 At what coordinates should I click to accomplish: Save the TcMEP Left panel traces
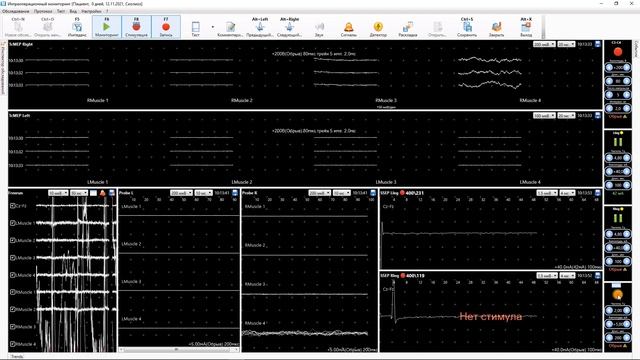pos(598,116)
